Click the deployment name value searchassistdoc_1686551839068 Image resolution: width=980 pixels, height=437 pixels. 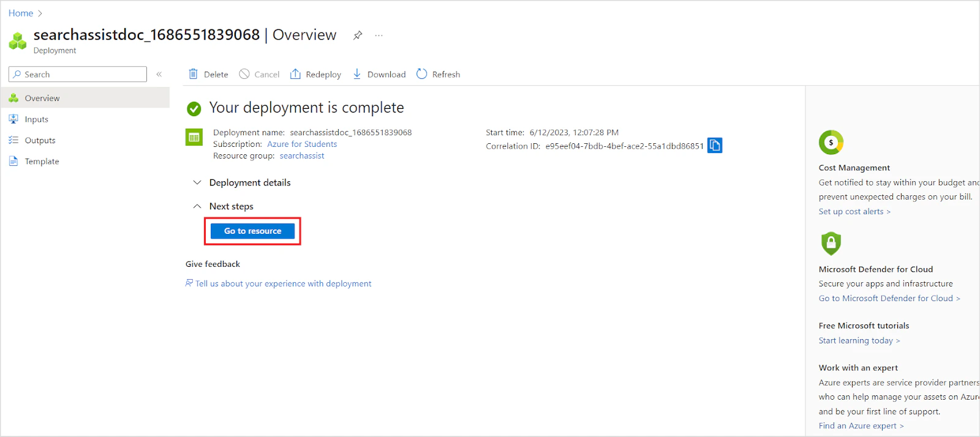(351, 132)
